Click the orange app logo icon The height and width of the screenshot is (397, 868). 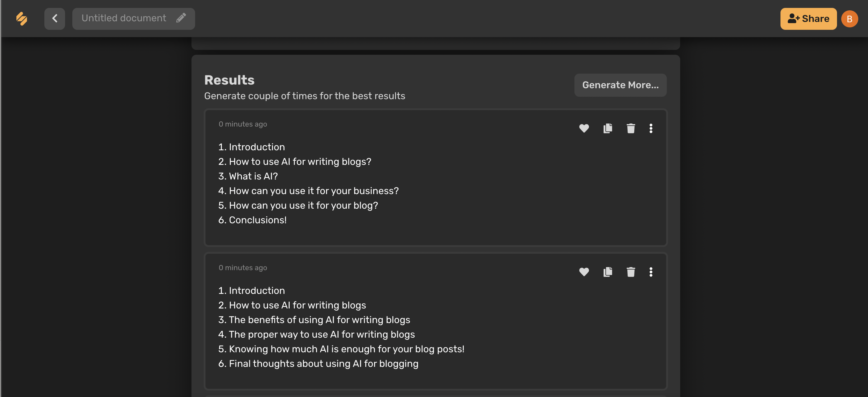(x=22, y=19)
